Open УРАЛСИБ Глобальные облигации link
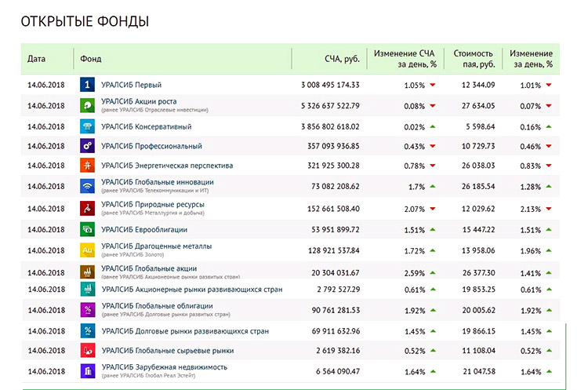The height and width of the screenshot is (390, 588). coord(157,306)
